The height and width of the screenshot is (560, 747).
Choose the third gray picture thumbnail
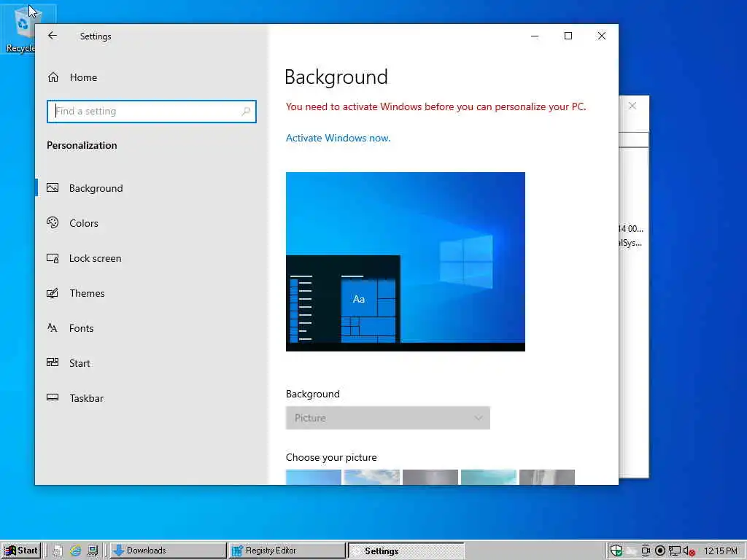[x=430, y=477]
